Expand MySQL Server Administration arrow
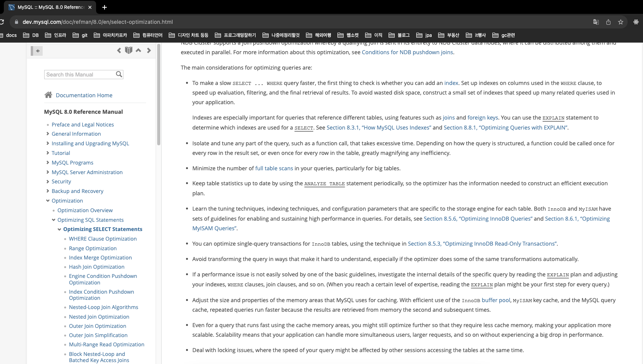Screen dimensions: 643x364 point(48,172)
